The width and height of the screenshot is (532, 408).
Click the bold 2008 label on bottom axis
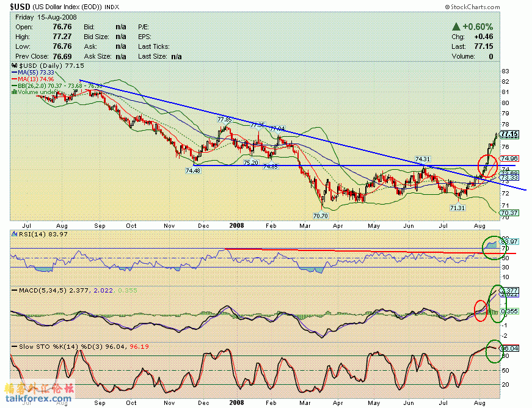click(236, 403)
